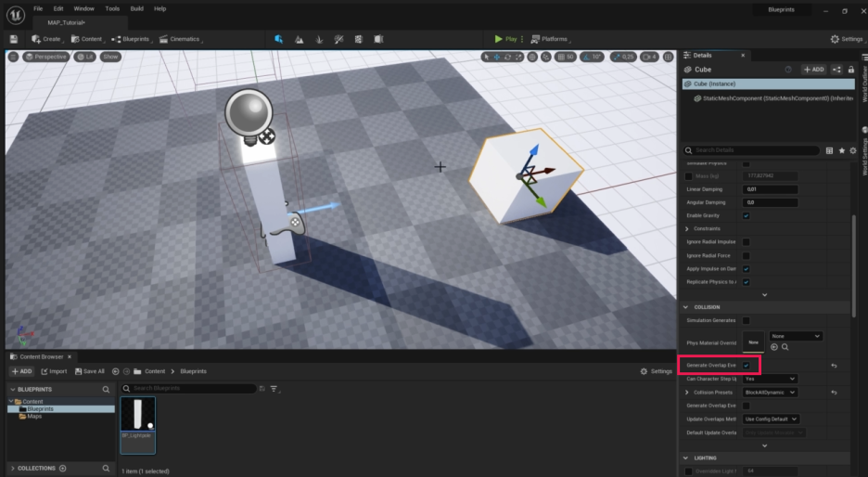Click Import in Content Browser

(54, 371)
